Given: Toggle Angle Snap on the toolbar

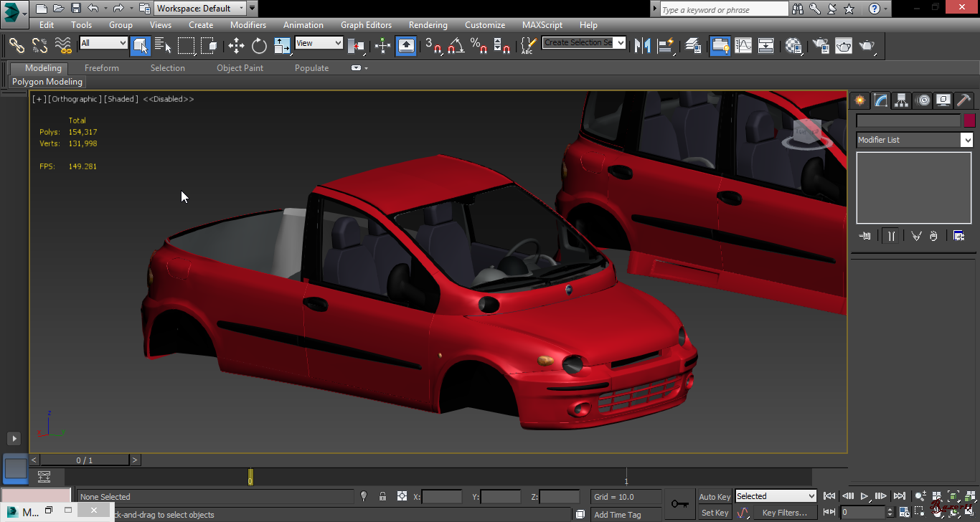Looking at the screenshot, I should (456, 47).
